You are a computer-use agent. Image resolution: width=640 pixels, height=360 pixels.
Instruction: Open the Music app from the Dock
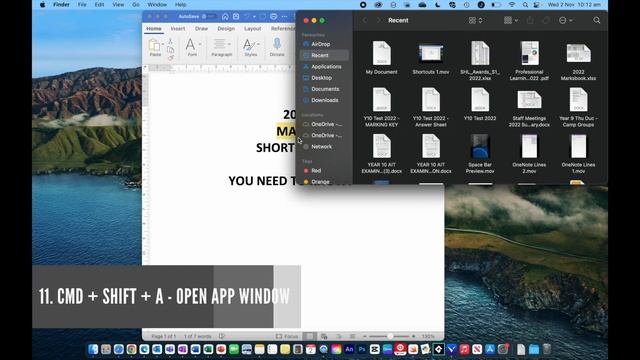coord(464,349)
